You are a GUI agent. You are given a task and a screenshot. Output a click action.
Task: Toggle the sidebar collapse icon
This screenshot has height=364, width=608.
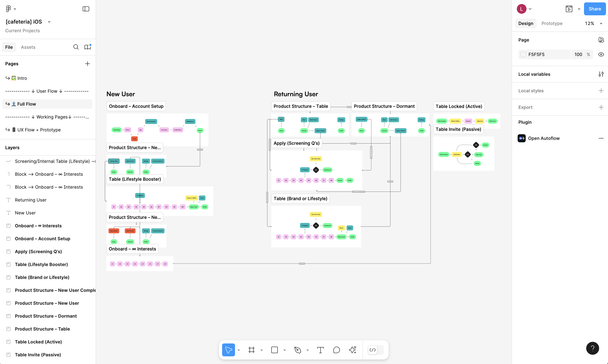pyautogui.click(x=86, y=9)
